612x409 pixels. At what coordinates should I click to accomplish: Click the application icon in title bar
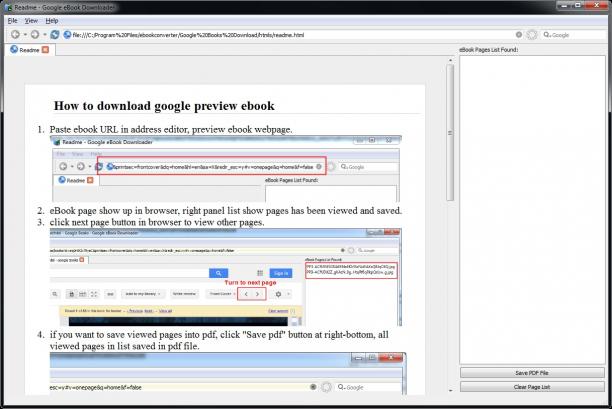pyautogui.click(x=8, y=7)
